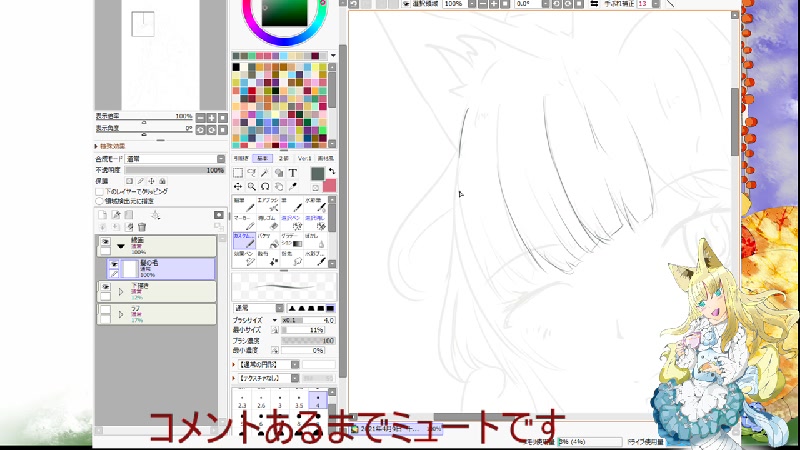Click the undo button above the canvas
Viewport: 800px width, 450px height.
[354, 4]
